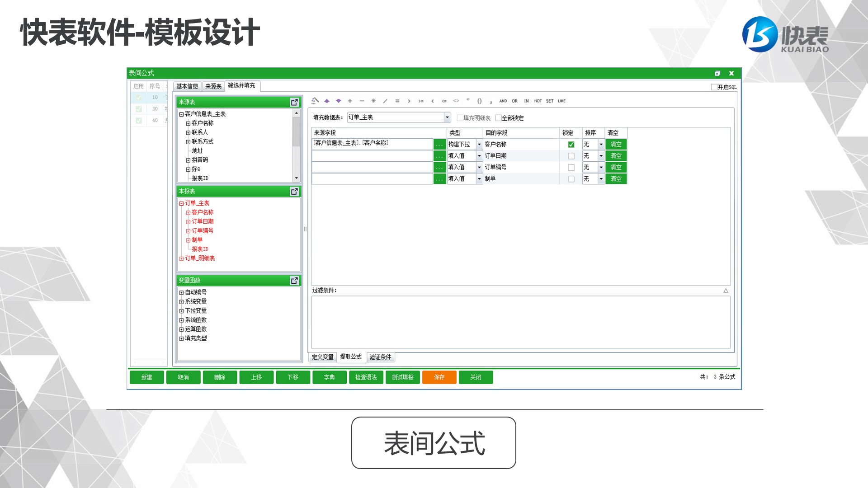Screen dimensions: 868x488
Task: Pop out the 来源表 panel
Action: [x=294, y=102]
